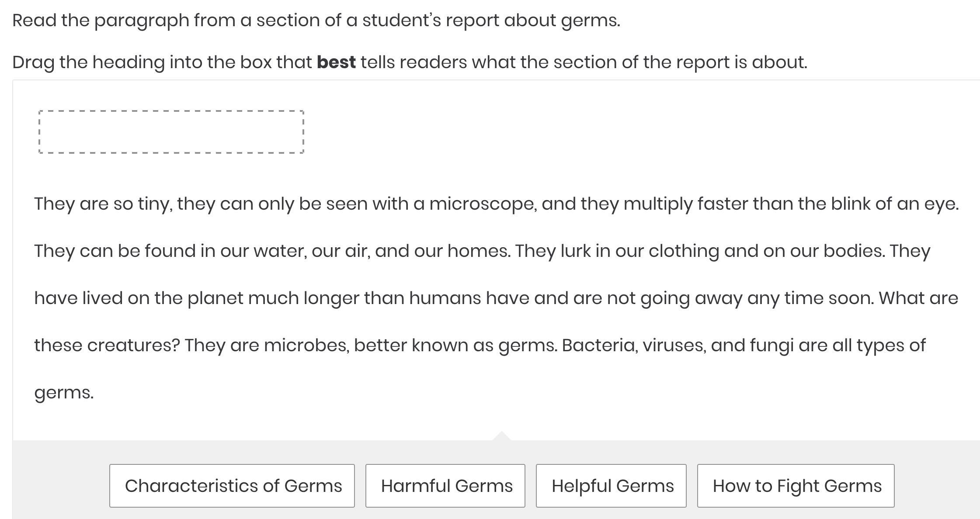Viewport: 980px width, 519px height.
Task: Click the word "viruses" in the paragraph
Action: [x=674, y=346]
